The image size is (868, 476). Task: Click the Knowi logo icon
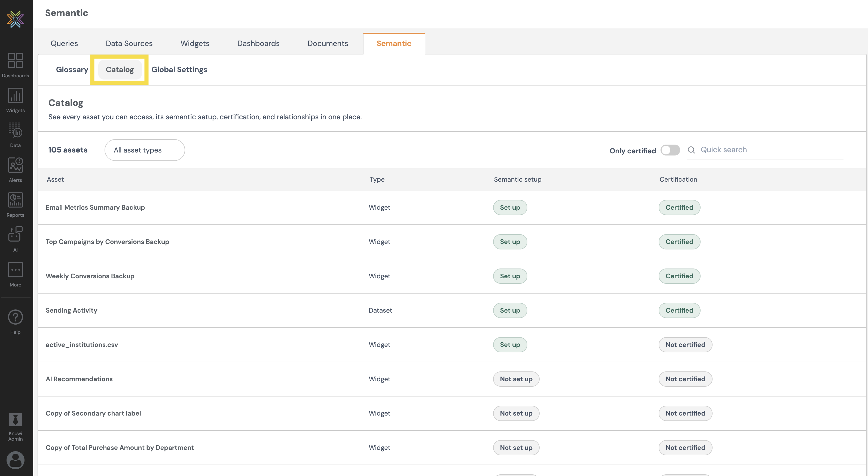[16, 19]
